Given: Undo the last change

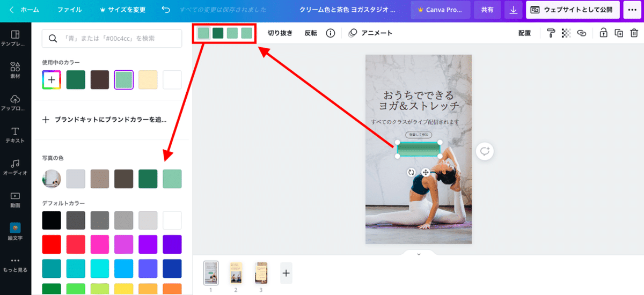Looking at the screenshot, I should tap(166, 10).
